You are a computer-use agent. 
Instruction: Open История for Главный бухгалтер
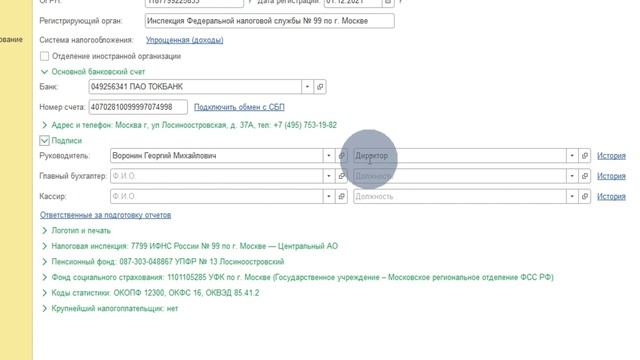coord(611,176)
